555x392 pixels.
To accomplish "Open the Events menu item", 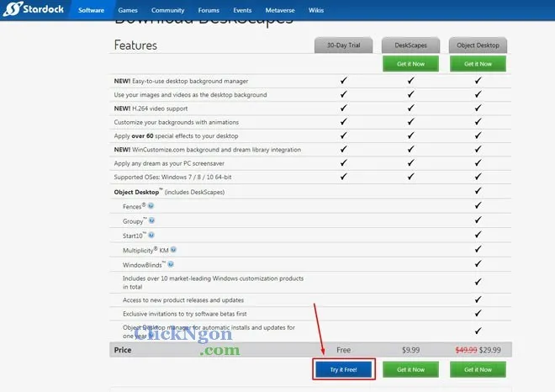I will click(242, 11).
